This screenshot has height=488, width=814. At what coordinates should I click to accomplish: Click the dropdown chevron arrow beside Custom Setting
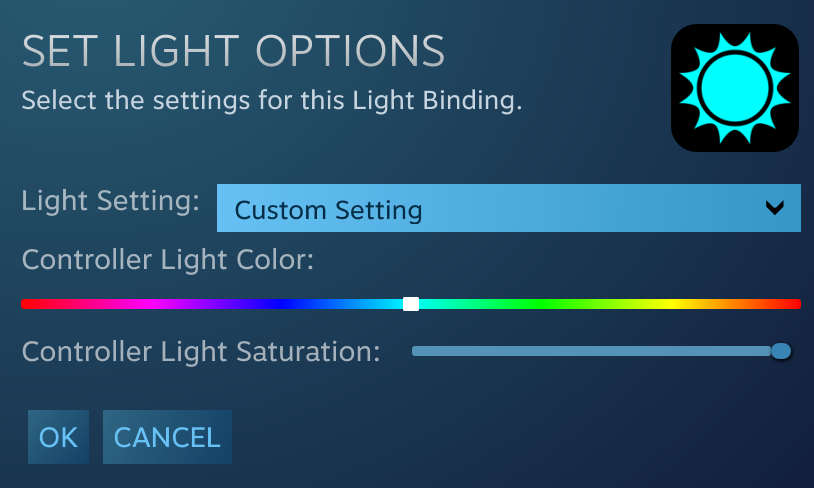click(x=774, y=208)
